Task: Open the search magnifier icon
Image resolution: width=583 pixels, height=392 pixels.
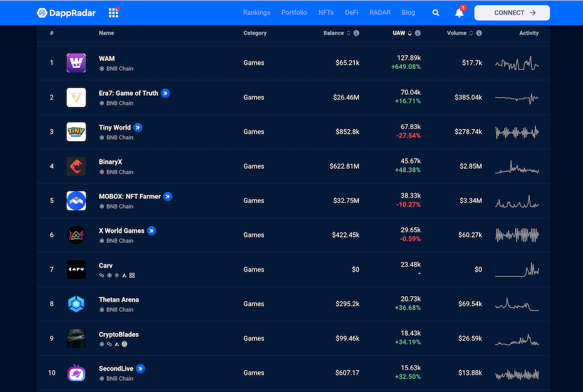Action: (x=435, y=12)
